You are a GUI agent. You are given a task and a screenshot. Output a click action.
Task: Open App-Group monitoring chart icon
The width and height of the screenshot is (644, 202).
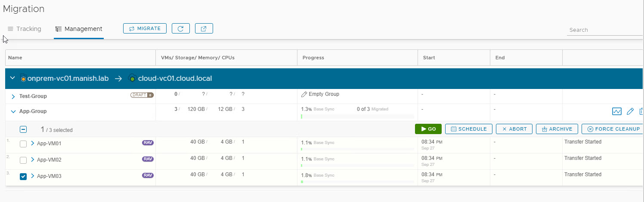tap(616, 112)
